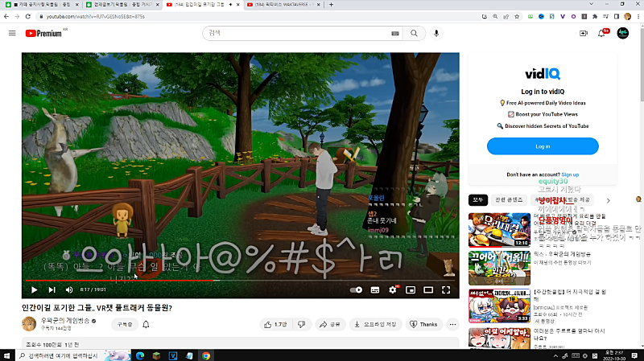Enter full screen mode

(x=446, y=289)
